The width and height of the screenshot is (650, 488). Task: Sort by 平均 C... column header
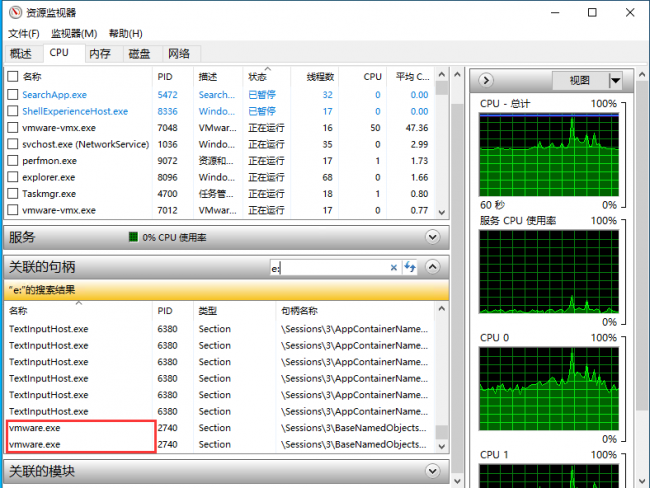410,77
